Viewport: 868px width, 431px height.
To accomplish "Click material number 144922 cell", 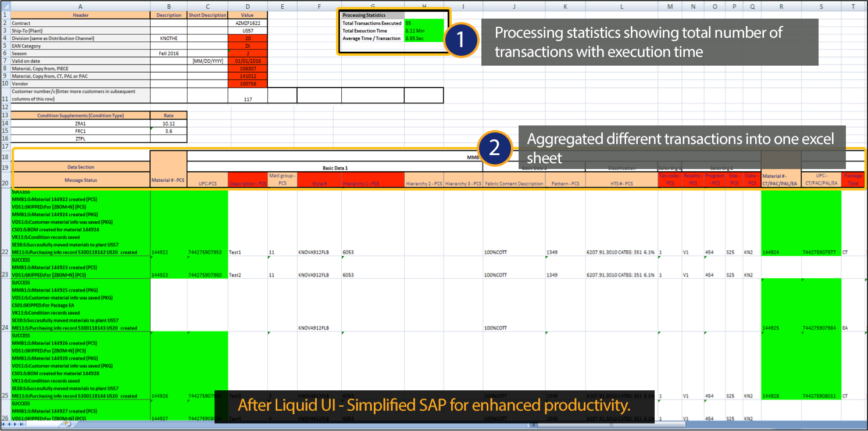I will point(169,253).
